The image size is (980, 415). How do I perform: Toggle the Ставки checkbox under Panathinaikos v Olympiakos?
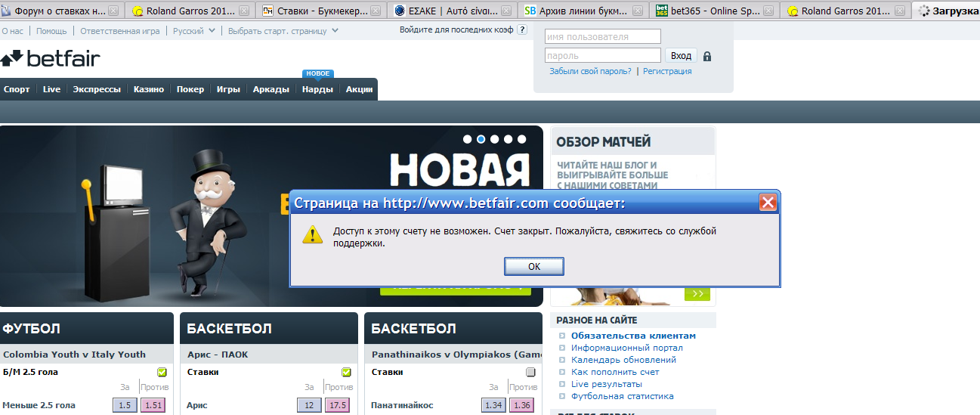click(x=530, y=372)
